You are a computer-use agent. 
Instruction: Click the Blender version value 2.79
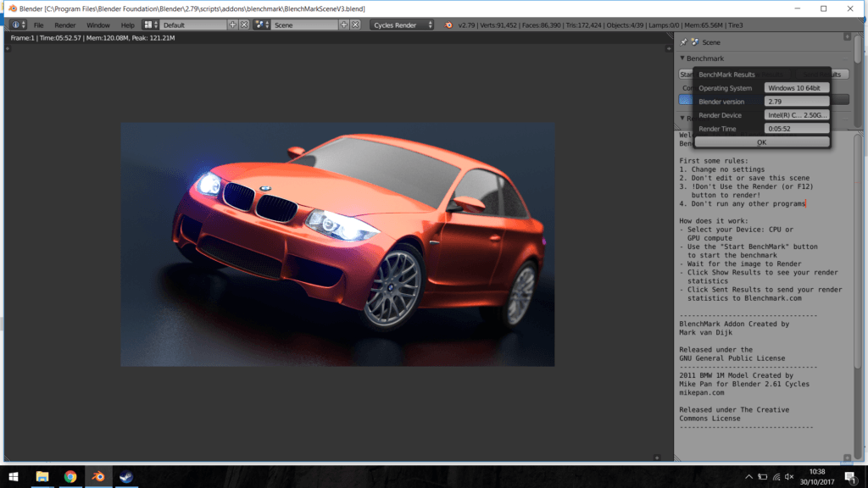pos(797,102)
